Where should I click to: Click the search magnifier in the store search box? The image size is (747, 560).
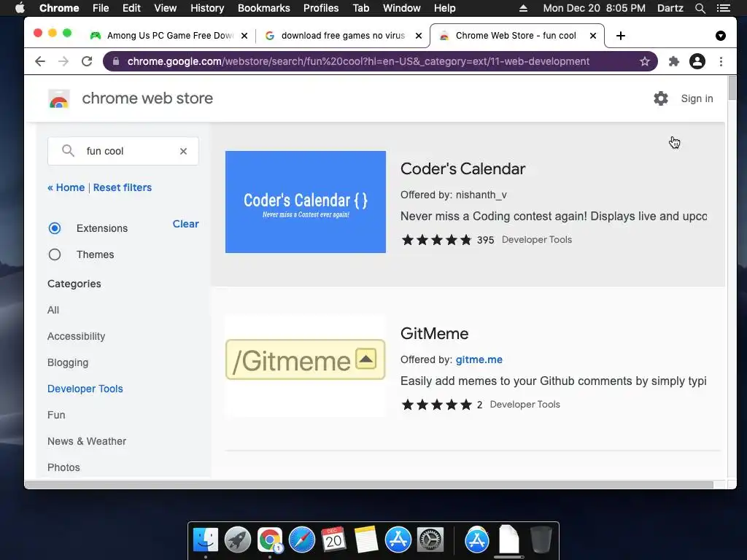(x=68, y=150)
